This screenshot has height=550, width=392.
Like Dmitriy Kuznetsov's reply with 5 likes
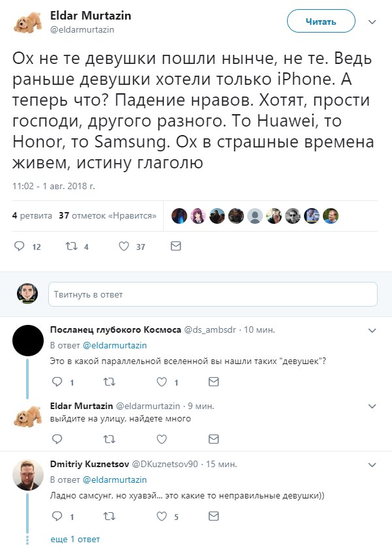[162, 517]
